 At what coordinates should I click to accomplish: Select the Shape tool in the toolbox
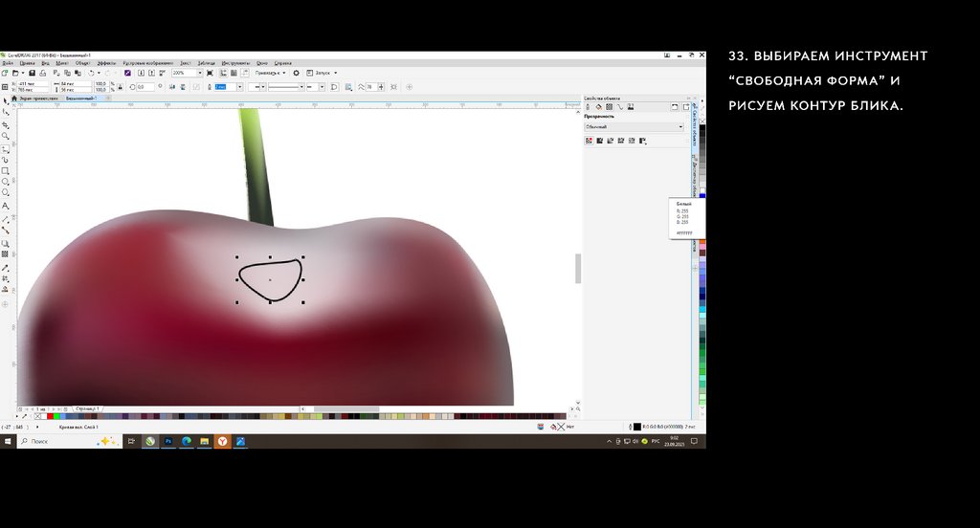(x=6, y=113)
